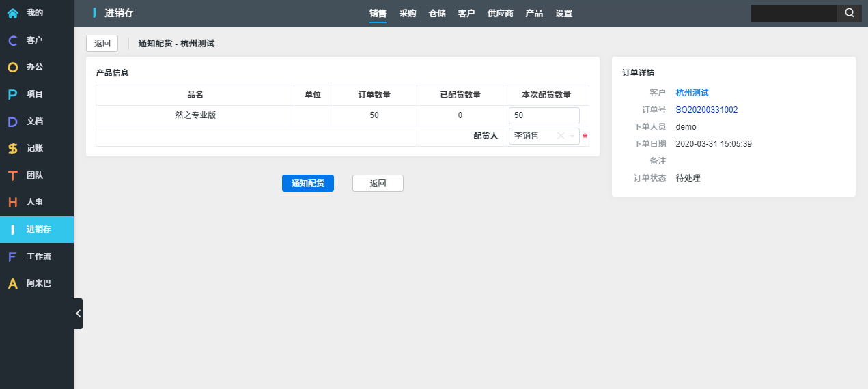Switch to the 仓储 tab
The height and width of the screenshot is (389, 868).
[x=437, y=14]
